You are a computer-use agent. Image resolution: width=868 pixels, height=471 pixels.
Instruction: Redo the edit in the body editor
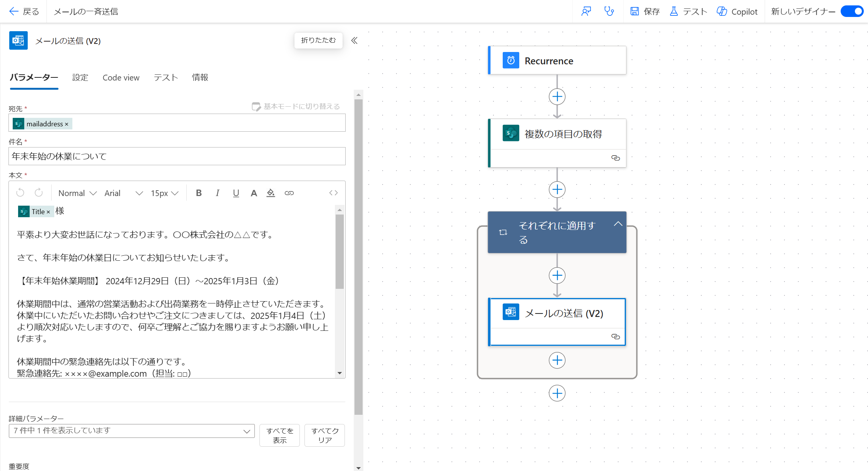[38, 193]
